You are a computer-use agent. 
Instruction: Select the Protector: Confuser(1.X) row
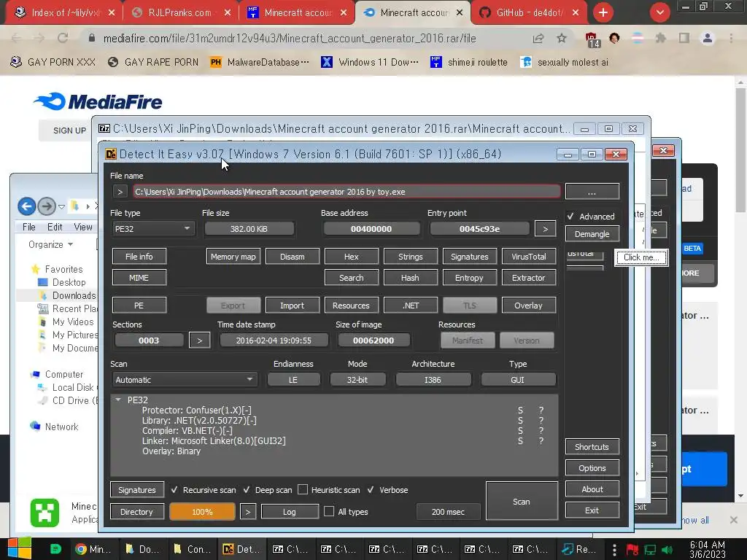(x=197, y=410)
